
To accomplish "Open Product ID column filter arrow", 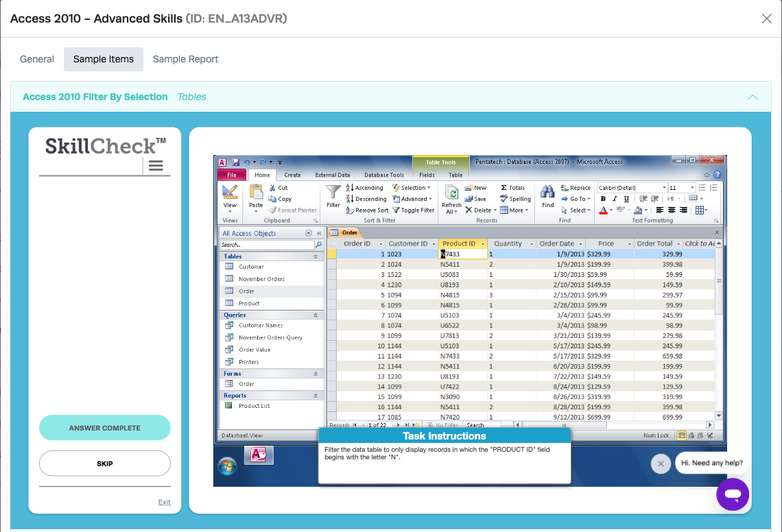I will pos(483,244).
